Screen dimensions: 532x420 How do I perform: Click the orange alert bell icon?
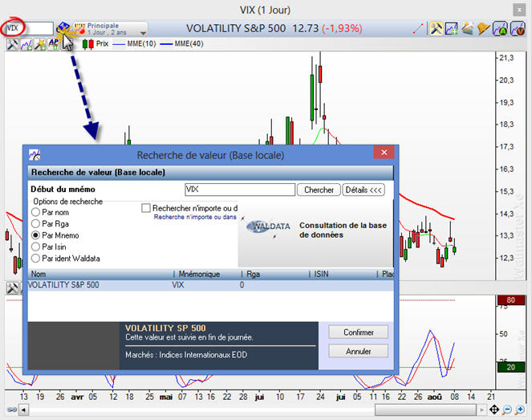tap(483, 29)
